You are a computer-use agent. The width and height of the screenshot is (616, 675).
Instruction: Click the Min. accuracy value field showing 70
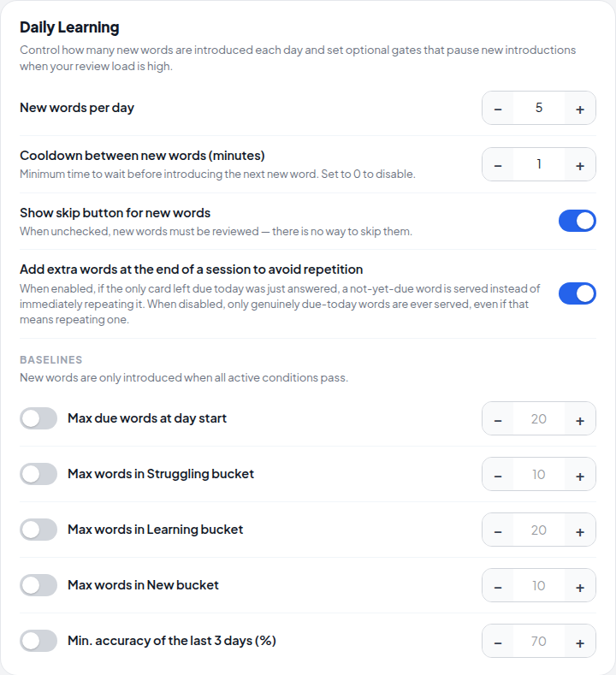pos(539,641)
